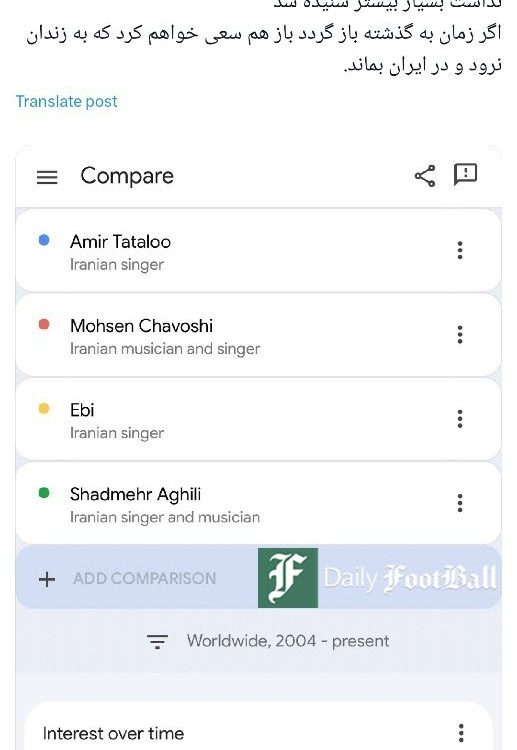Open the three-dot menu for Amir Tataloo
Image resolution: width=517 pixels, height=750 pixels.
pyautogui.click(x=460, y=250)
